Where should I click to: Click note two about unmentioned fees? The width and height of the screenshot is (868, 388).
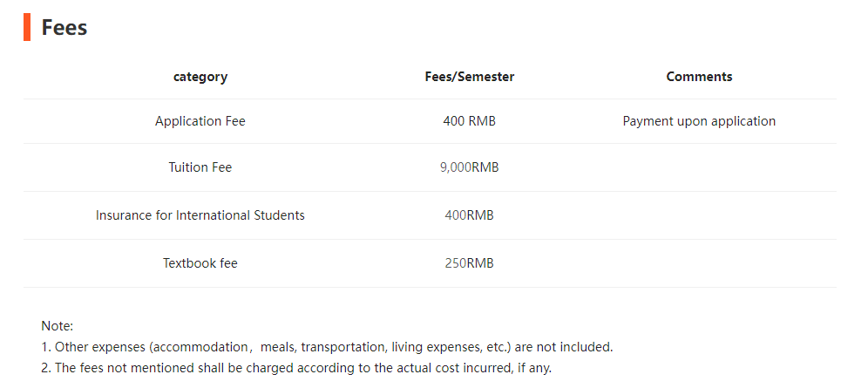tap(296, 368)
